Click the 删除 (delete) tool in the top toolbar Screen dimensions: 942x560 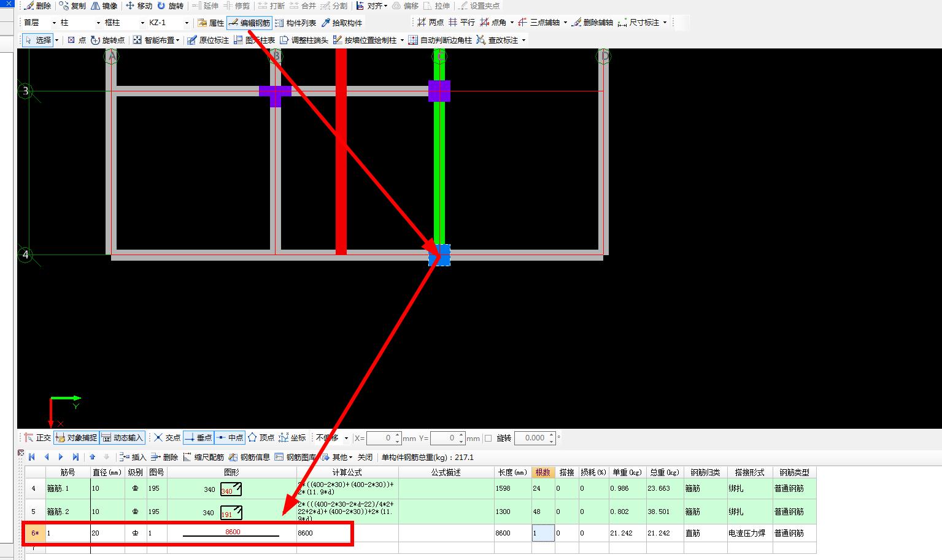click(x=39, y=6)
